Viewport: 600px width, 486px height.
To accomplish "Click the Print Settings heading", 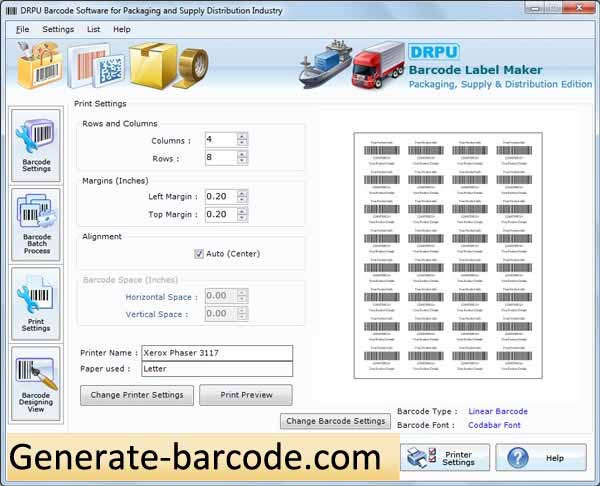I will 100,104.
